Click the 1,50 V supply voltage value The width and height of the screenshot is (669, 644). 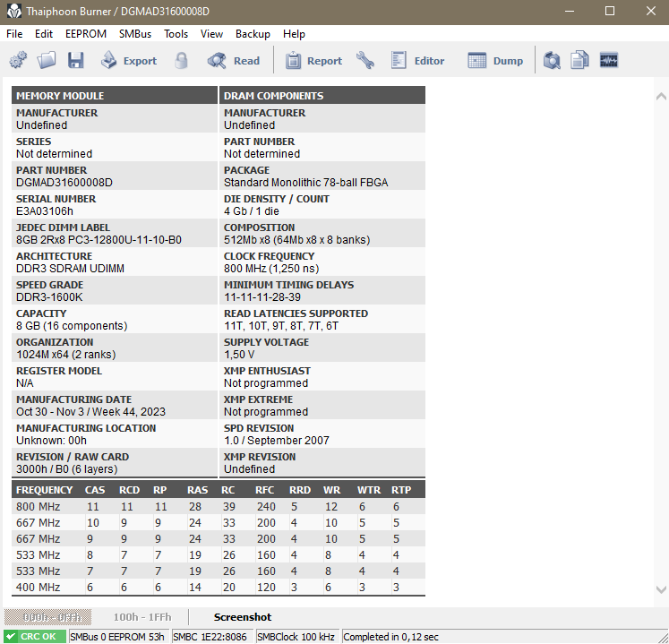[239, 354]
